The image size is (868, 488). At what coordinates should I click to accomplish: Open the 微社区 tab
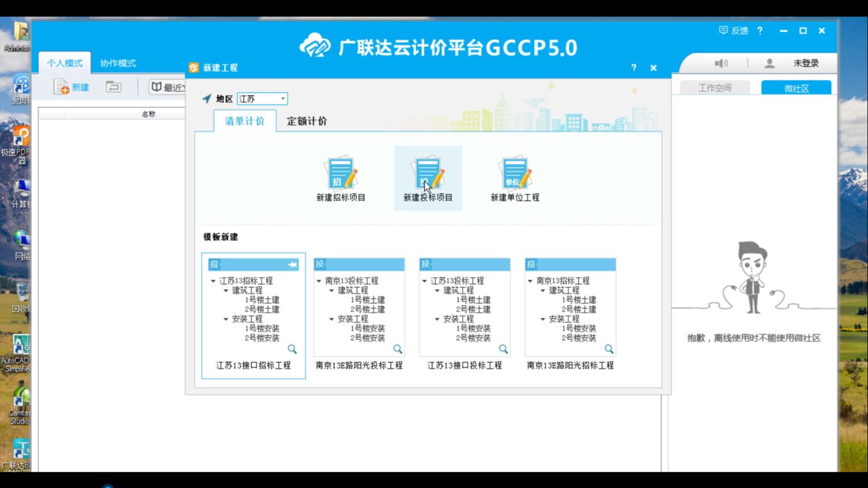coord(796,88)
